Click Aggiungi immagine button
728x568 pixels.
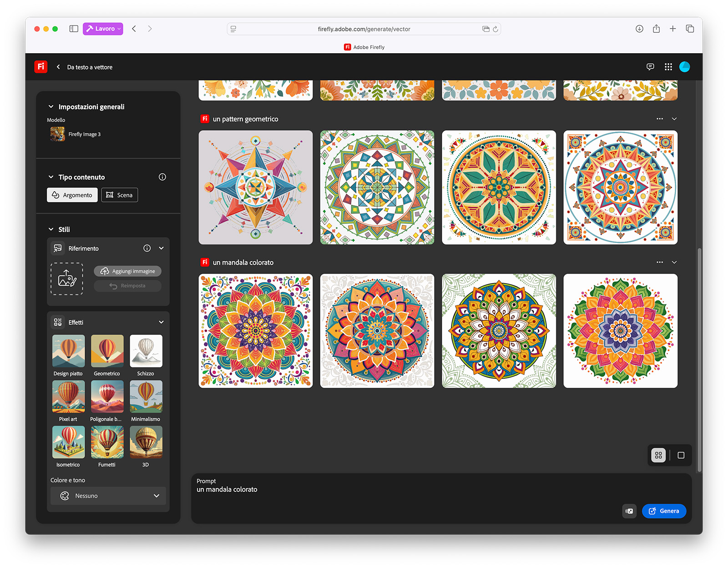[x=127, y=271]
